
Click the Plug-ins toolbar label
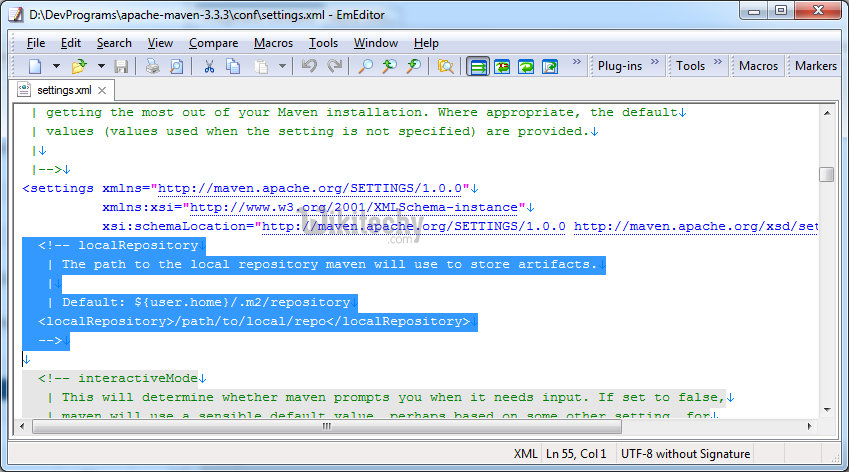pyautogui.click(x=620, y=66)
